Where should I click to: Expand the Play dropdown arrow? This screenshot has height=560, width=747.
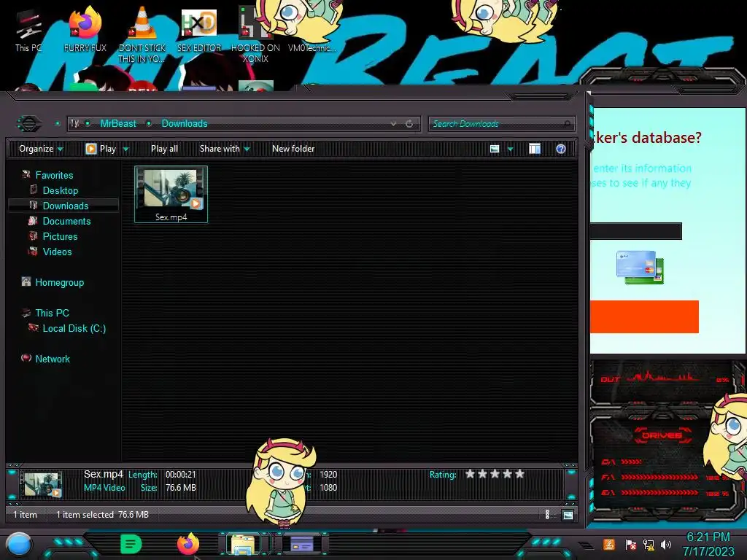(x=125, y=149)
